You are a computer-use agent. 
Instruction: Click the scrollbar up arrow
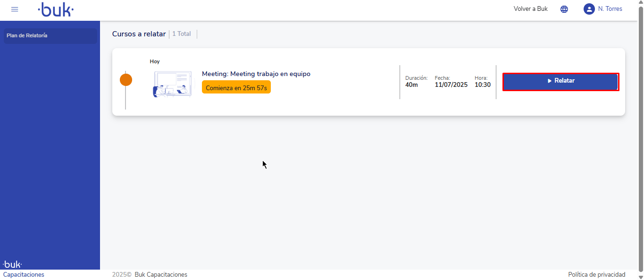(x=640, y=3)
